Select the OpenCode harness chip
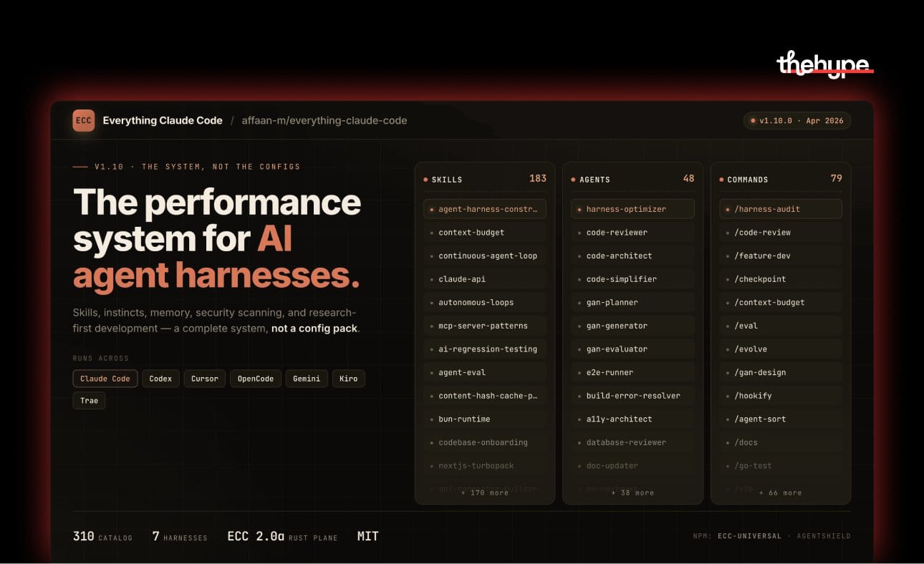Viewport: 924px width, 564px height. click(256, 379)
